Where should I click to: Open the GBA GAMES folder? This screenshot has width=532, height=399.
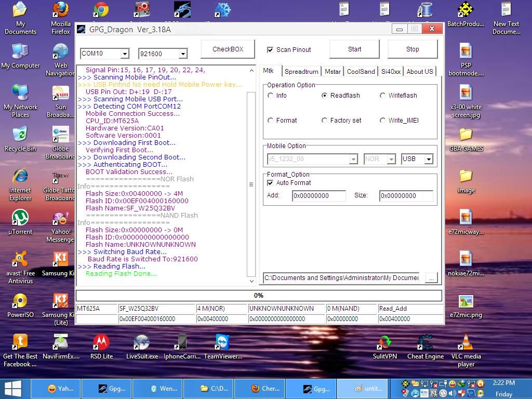(466, 136)
